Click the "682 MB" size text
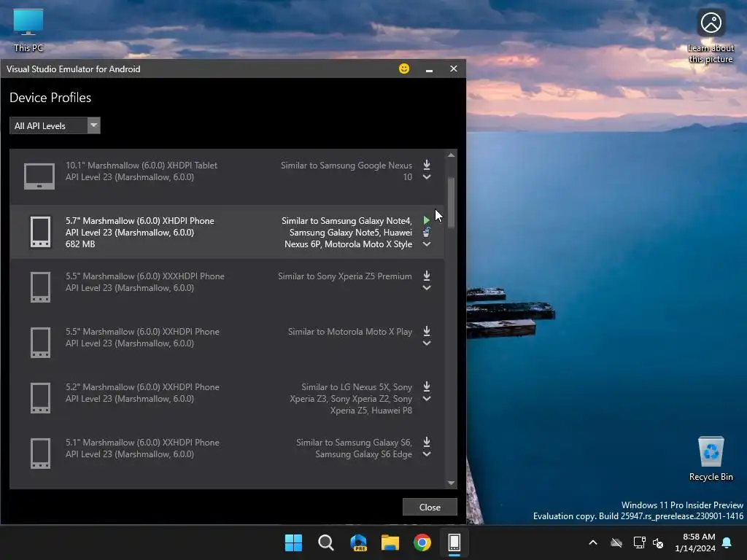The width and height of the screenshot is (747, 560). 80,244
